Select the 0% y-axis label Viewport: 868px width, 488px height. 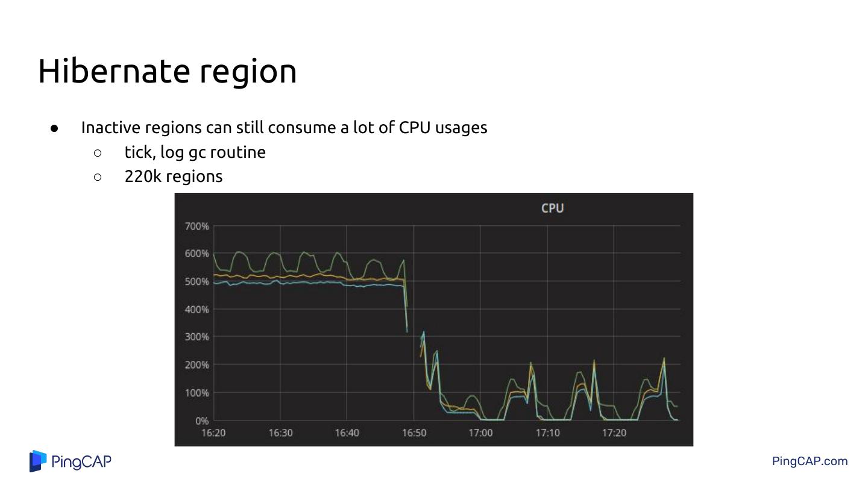pos(201,421)
